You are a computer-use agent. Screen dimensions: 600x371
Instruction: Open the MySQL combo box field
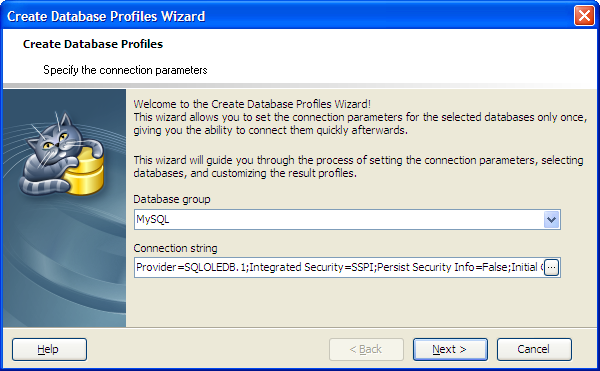click(x=347, y=220)
